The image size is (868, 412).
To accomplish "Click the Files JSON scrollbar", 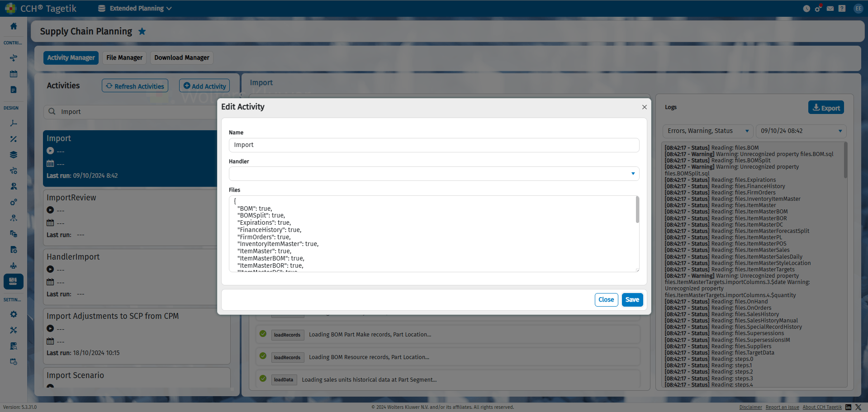I will [x=637, y=210].
